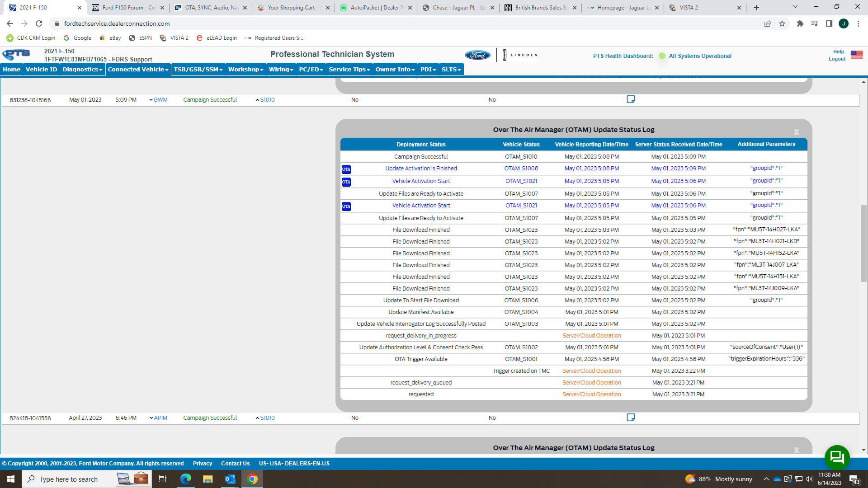Click the Ford oval logo in the header
The height and width of the screenshot is (488, 868).
[x=478, y=55]
